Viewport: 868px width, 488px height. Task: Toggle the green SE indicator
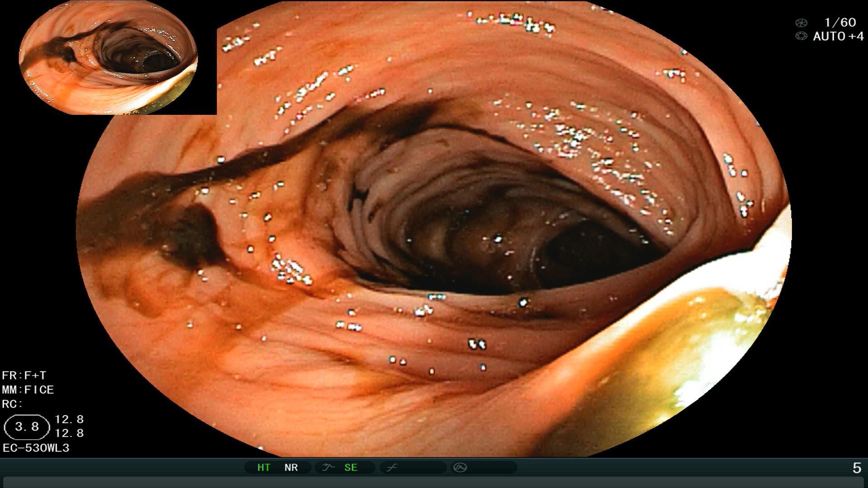351,468
